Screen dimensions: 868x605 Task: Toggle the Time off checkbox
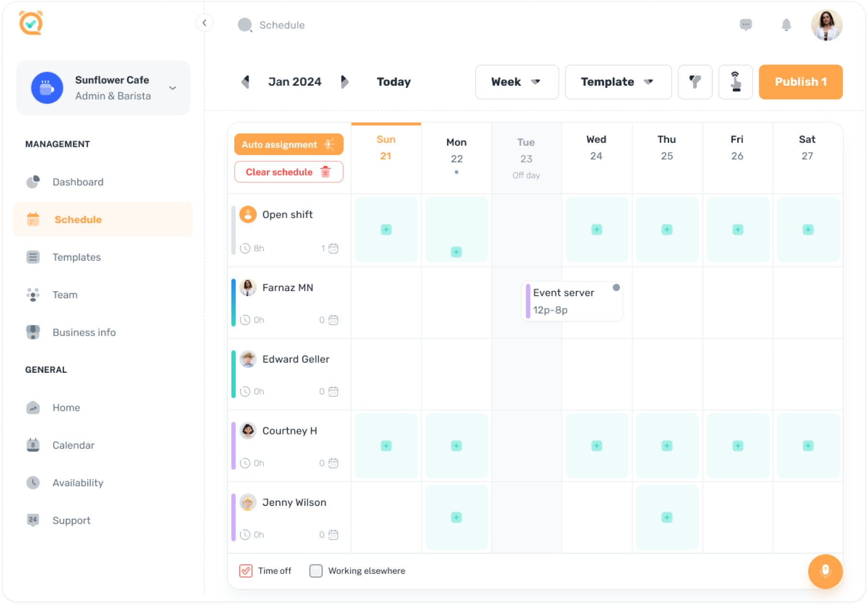click(246, 571)
